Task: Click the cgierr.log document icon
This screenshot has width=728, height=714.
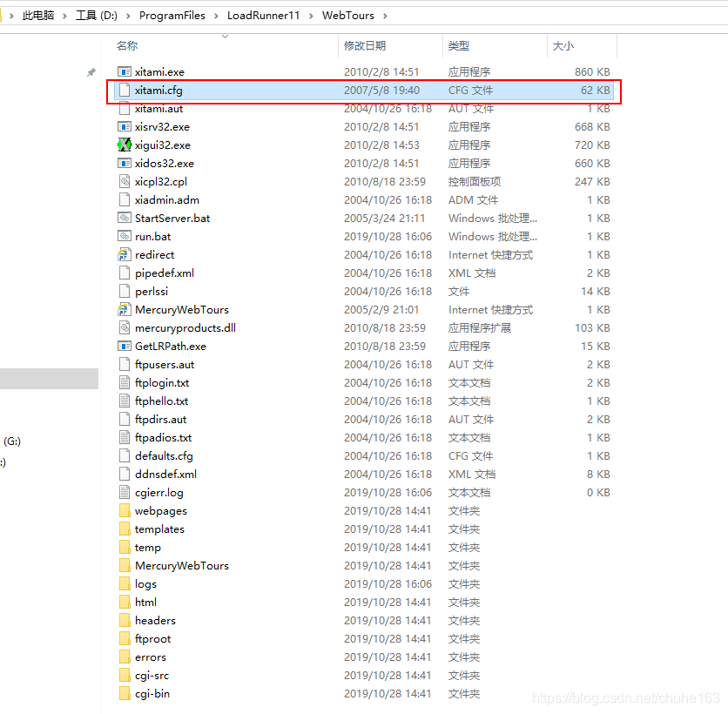Action: tap(124, 493)
